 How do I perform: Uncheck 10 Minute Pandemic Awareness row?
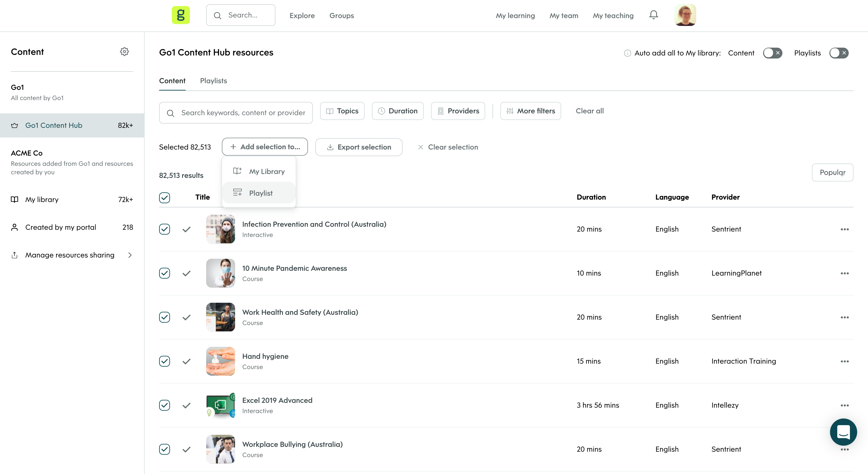coord(165,273)
